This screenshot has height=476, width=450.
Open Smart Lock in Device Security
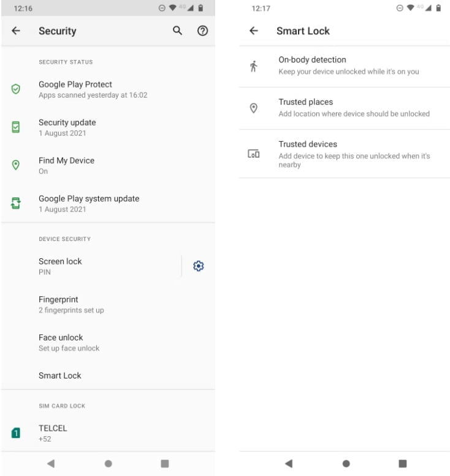coord(108,375)
